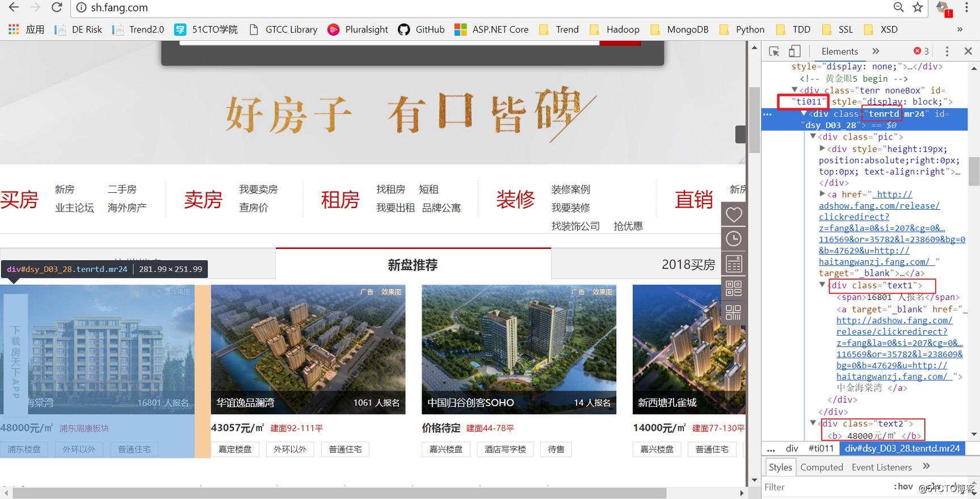This screenshot has height=499, width=980.
Task: Select the 2018买房 tab
Action: point(688,265)
